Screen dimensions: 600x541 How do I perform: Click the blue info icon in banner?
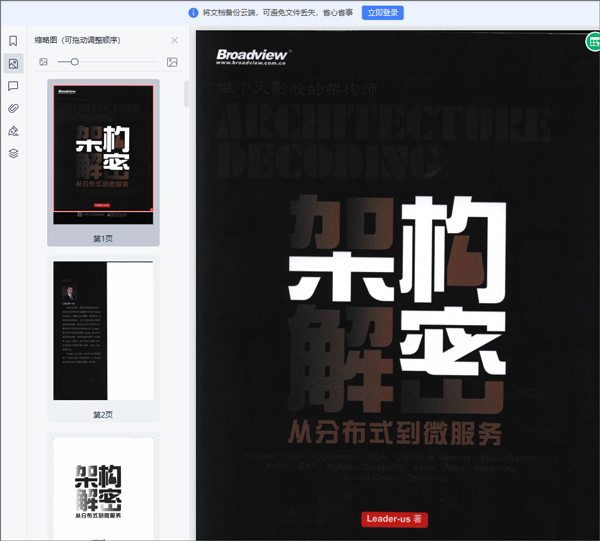(x=193, y=13)
